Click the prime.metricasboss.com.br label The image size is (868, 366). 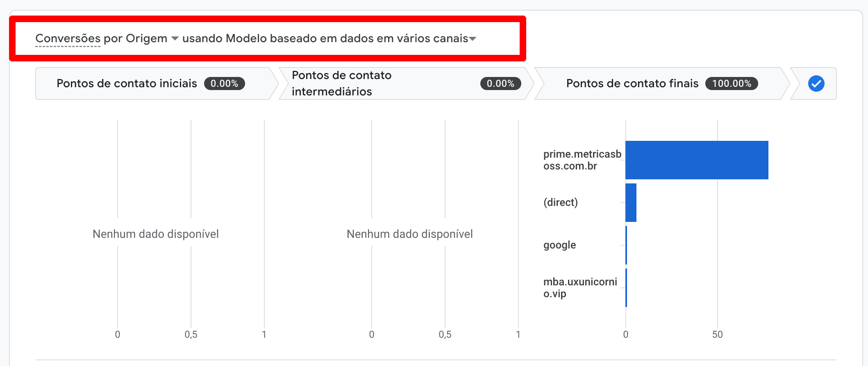click(x=582, y=160)
